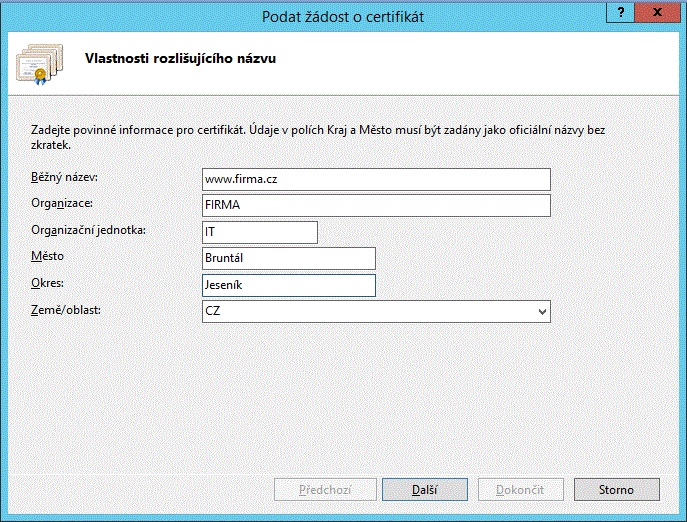
Task: Click the Země/oblast label
Action: coord(66,310)
